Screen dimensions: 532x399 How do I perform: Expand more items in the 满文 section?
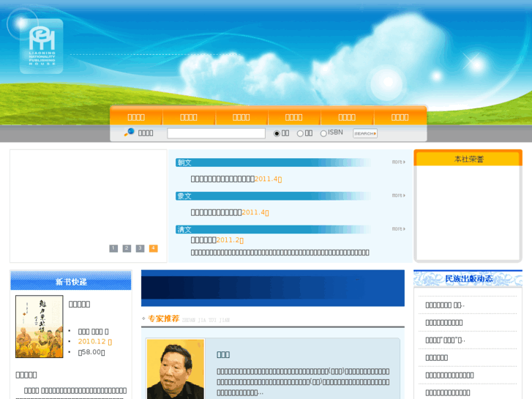[398, 229]
